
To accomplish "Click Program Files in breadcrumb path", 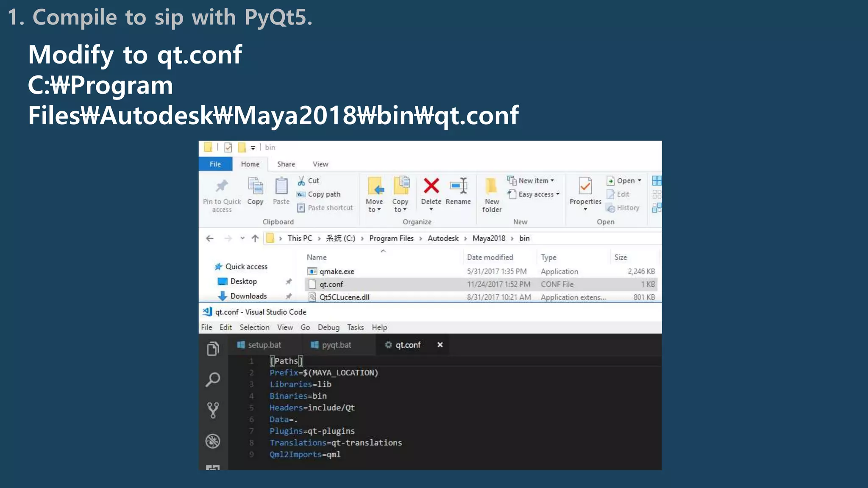I will pos(391,238).
